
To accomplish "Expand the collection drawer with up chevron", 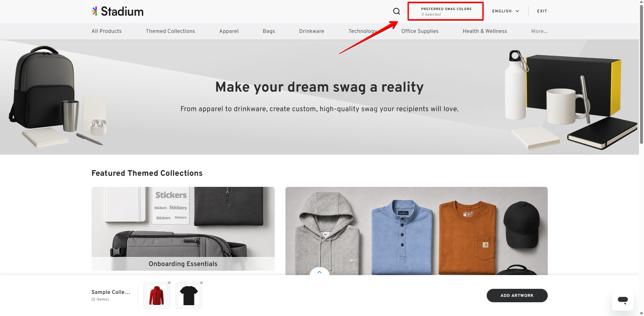I will pyautogui.click(x=319, y=271).
